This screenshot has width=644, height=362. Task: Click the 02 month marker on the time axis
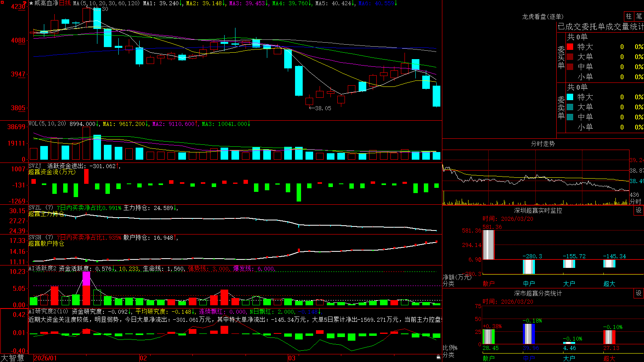pos(143,358)
